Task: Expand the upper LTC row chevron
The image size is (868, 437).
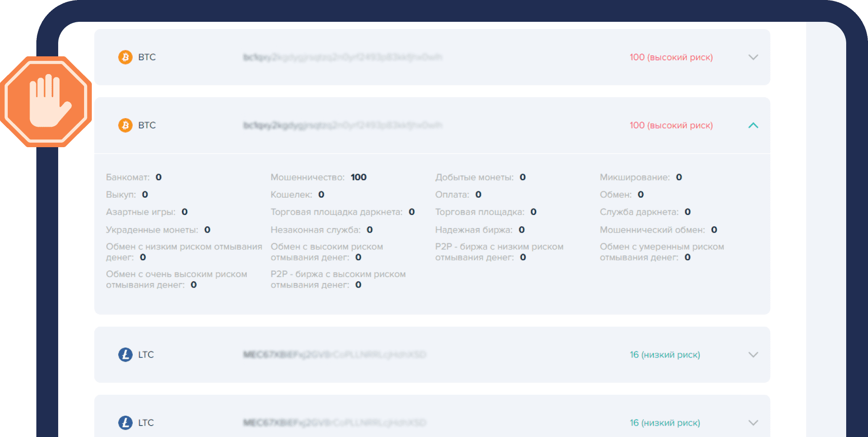Action: [753, 355]
